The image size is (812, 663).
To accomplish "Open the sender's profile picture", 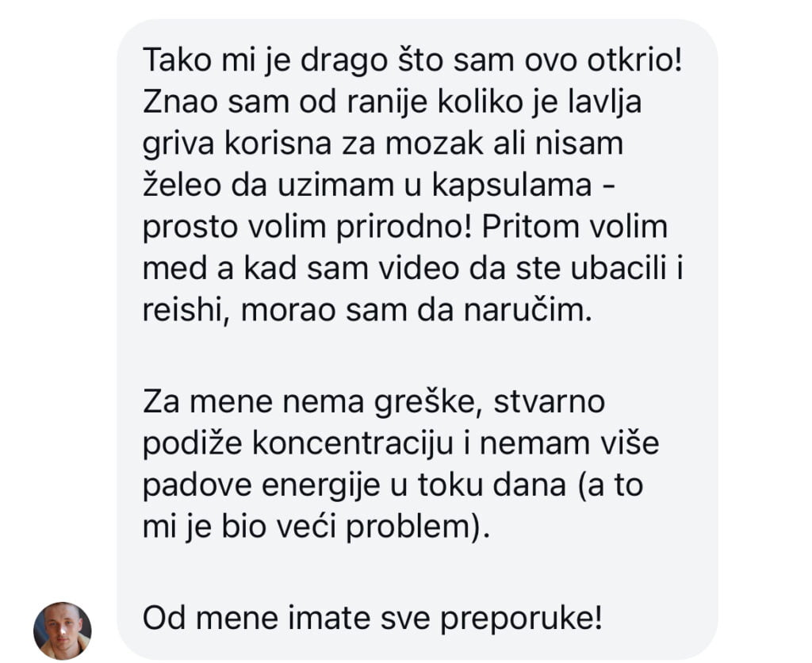I will 62,630.
